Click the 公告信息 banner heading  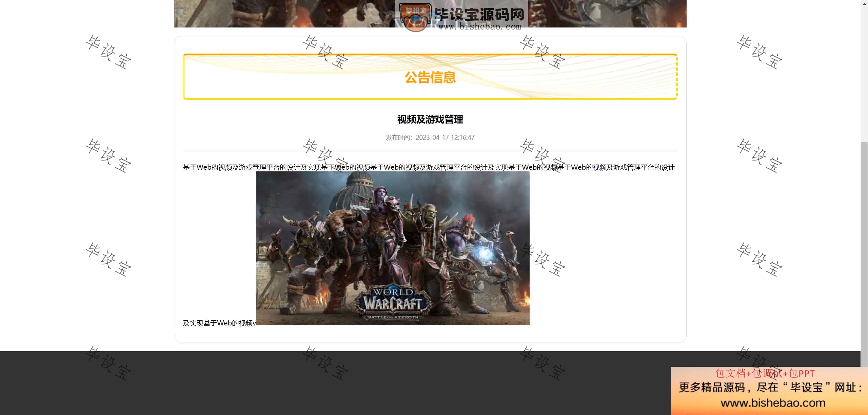(x=430, y=77)
